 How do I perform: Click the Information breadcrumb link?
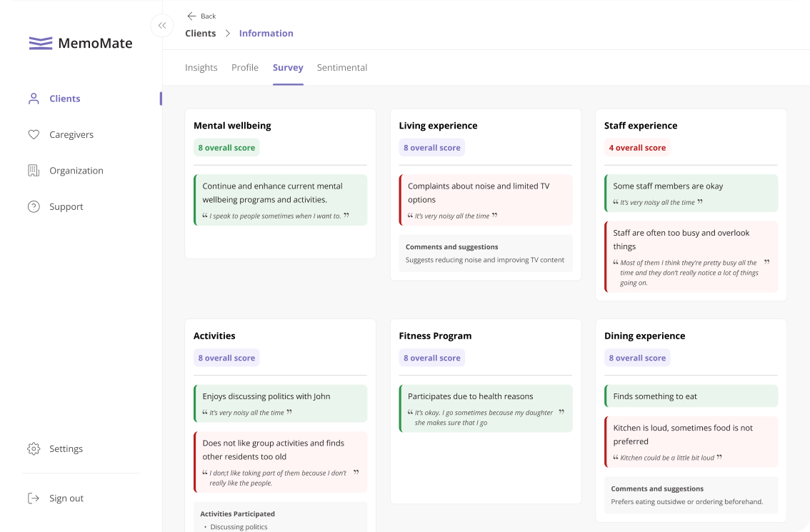pos(266,34)
